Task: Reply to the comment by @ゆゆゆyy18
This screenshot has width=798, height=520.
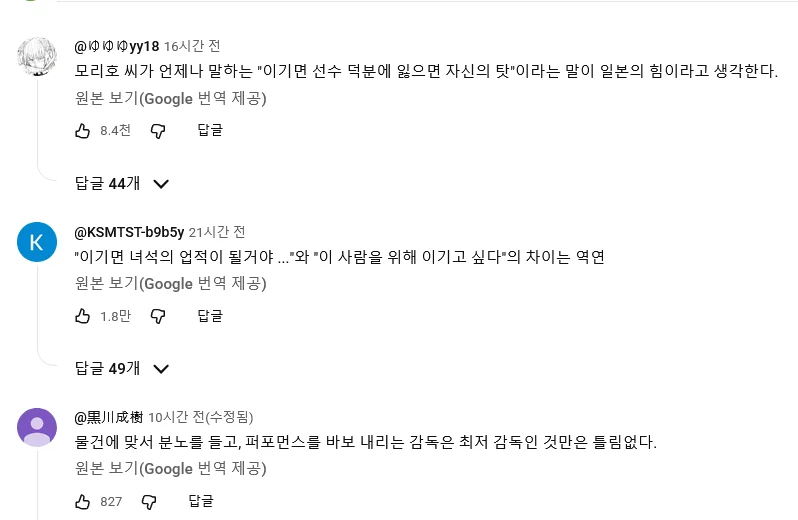Action: point(210,130)
